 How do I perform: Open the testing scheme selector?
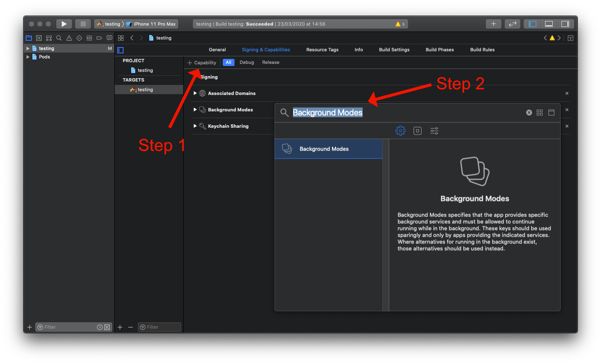[108, 24]
